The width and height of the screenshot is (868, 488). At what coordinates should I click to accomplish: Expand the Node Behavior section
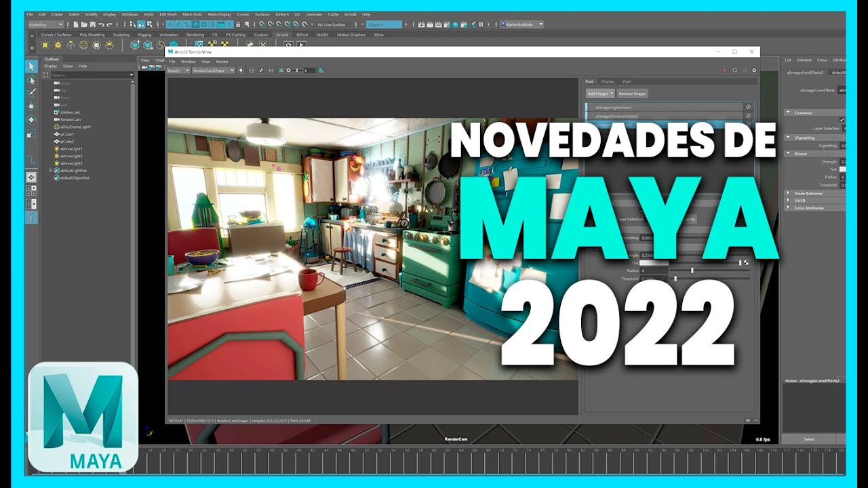tap(788, 193)
